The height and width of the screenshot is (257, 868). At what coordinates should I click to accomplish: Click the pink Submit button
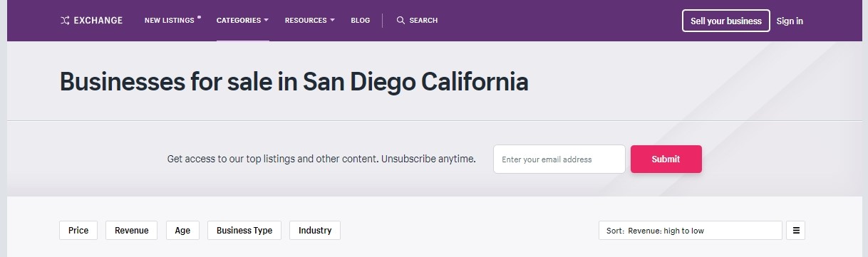click(666, 159)
